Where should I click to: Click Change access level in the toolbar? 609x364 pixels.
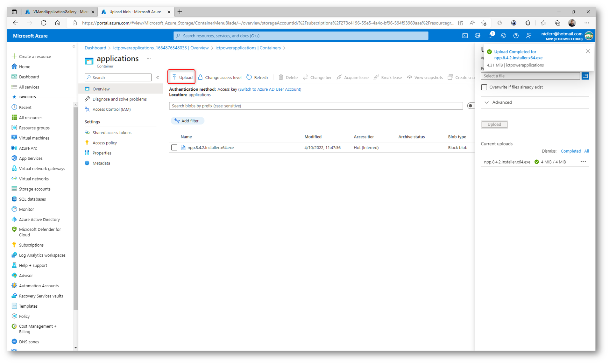[220, 77]
